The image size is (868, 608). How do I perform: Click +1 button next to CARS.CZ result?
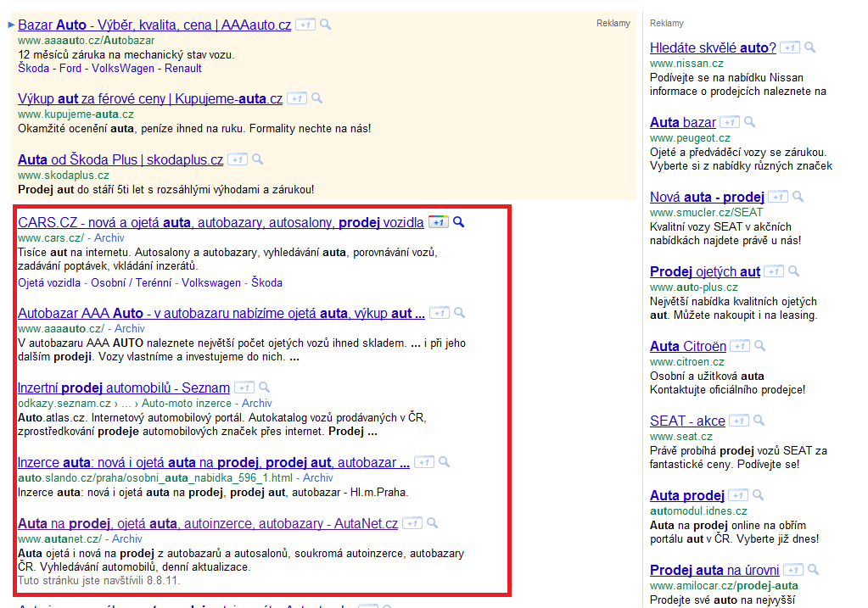tap(439, 222)
